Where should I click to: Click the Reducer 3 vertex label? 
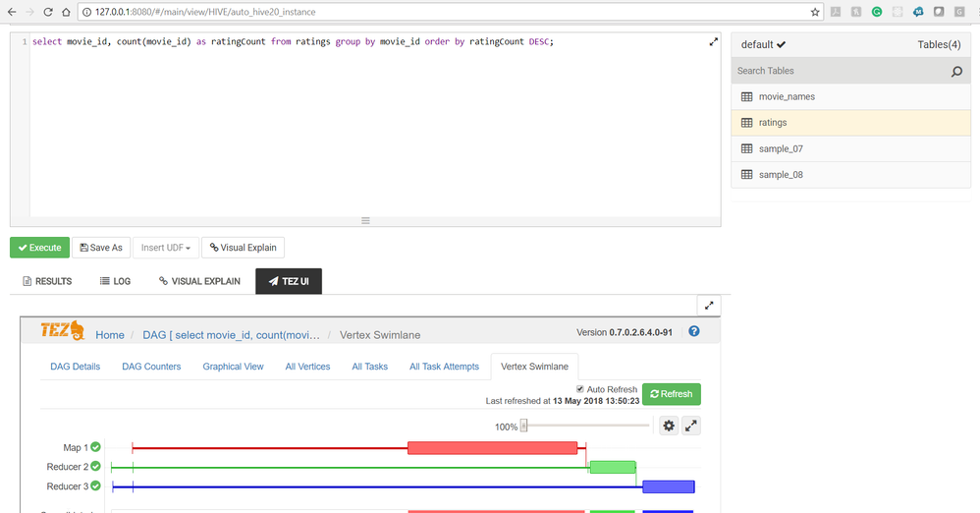point(68,486)
